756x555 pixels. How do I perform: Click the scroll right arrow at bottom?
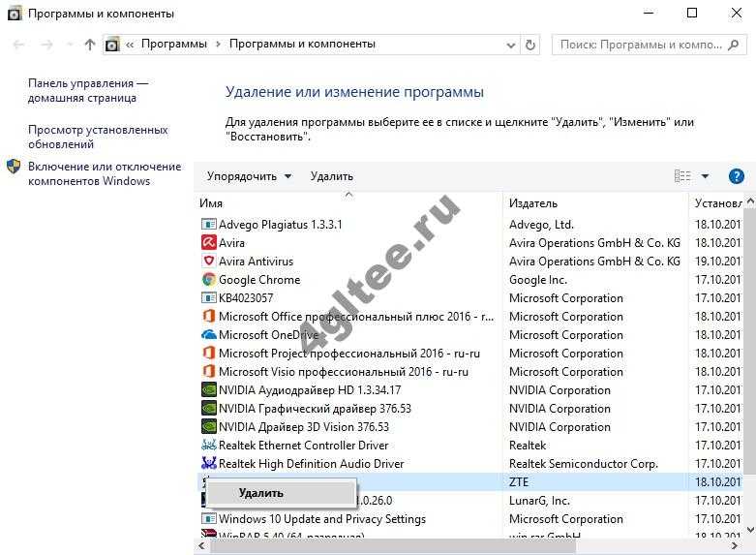[735, 546]
